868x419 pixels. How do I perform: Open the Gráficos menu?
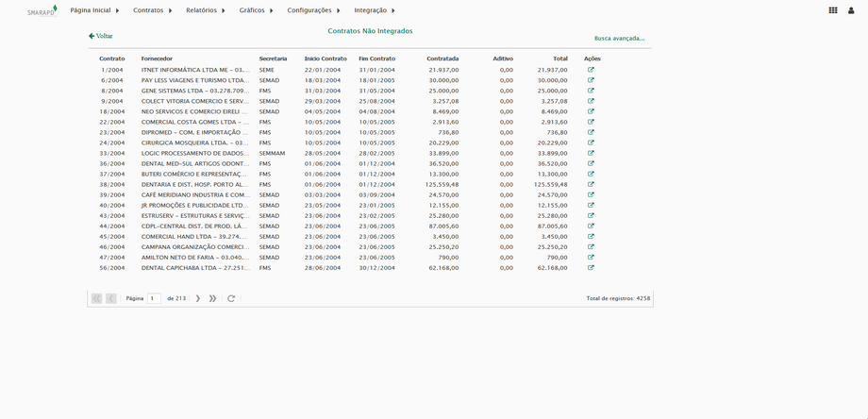pyautogui.click(x=257, y=10)
